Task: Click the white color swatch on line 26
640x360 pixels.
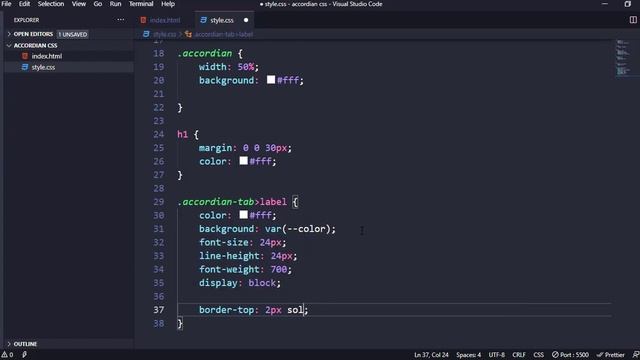Action: [243, 160]
